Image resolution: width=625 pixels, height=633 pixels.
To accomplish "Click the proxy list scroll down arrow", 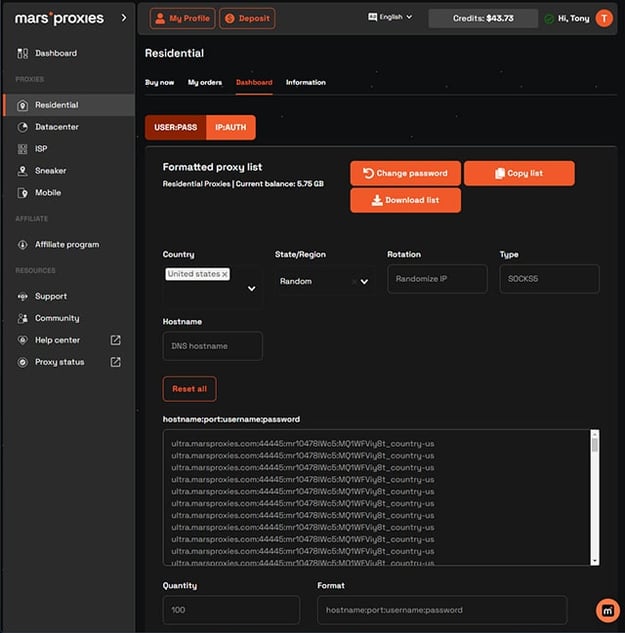I will tap(594, 561).
